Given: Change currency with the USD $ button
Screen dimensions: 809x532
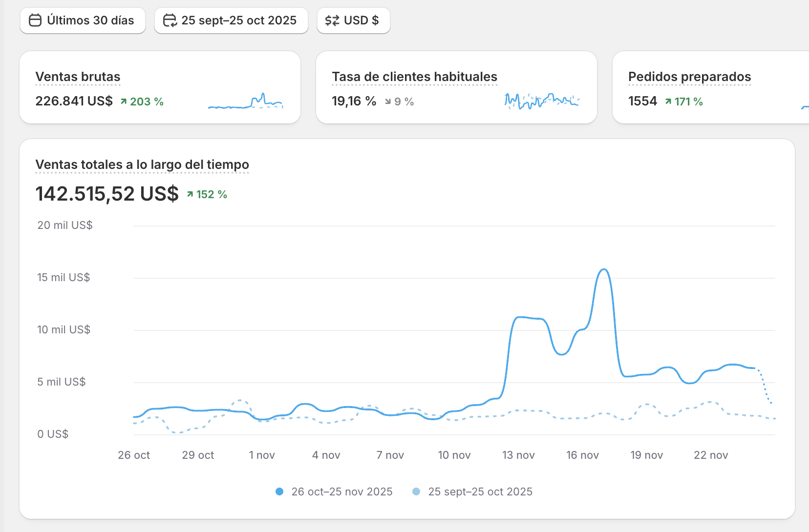Looking at the screenshot, I should click(354, 20).
